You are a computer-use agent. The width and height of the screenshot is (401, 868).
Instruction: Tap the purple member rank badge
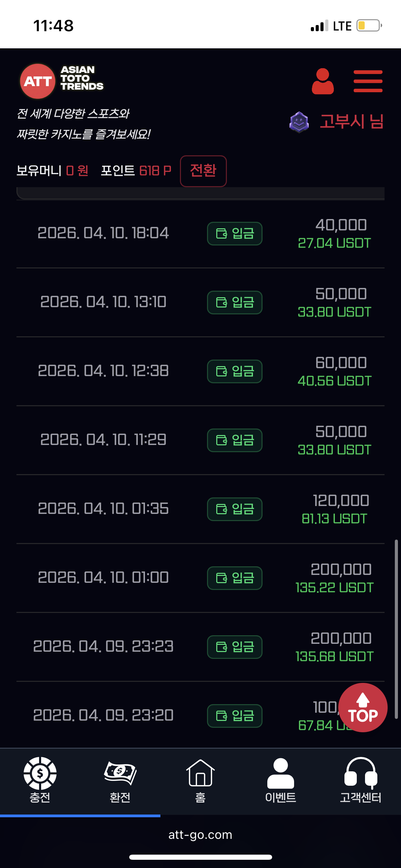[299, 122]
